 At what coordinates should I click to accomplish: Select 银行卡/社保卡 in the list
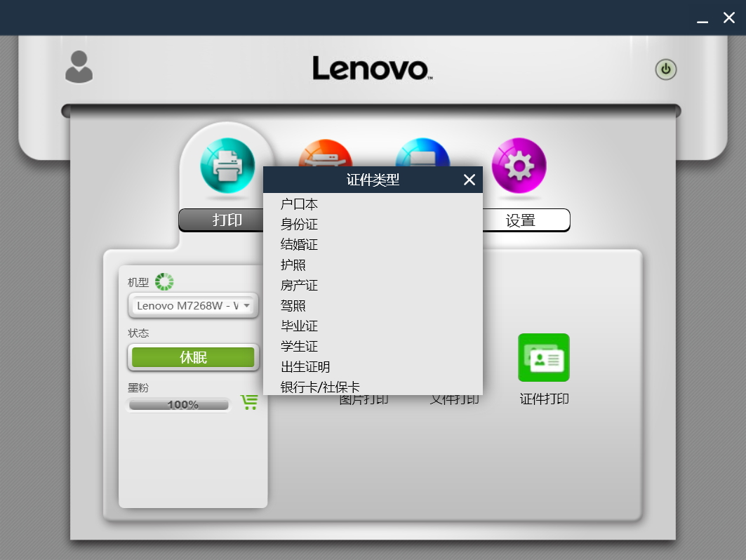tap(373, 387)
